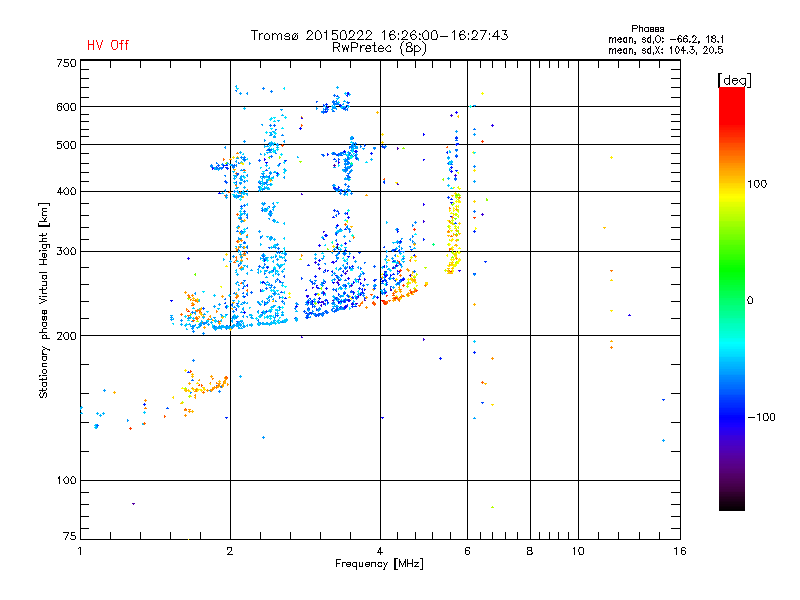
Task: Click the red 'HV Off' status label
Action: pos(108,45)
